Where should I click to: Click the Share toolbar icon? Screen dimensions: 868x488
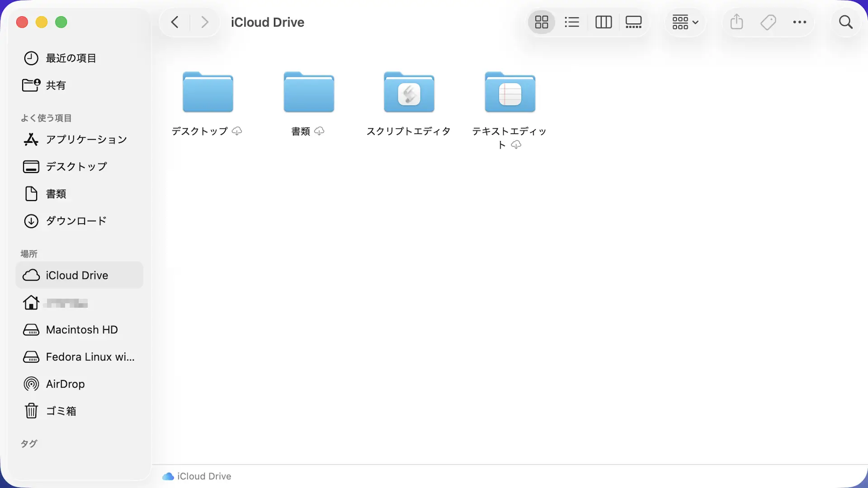tap(736, 22)
